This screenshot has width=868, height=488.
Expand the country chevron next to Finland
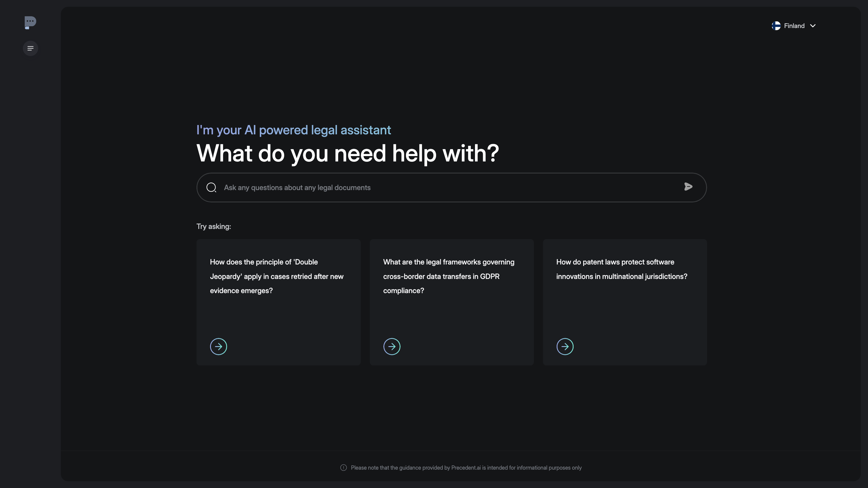point(813,26)
